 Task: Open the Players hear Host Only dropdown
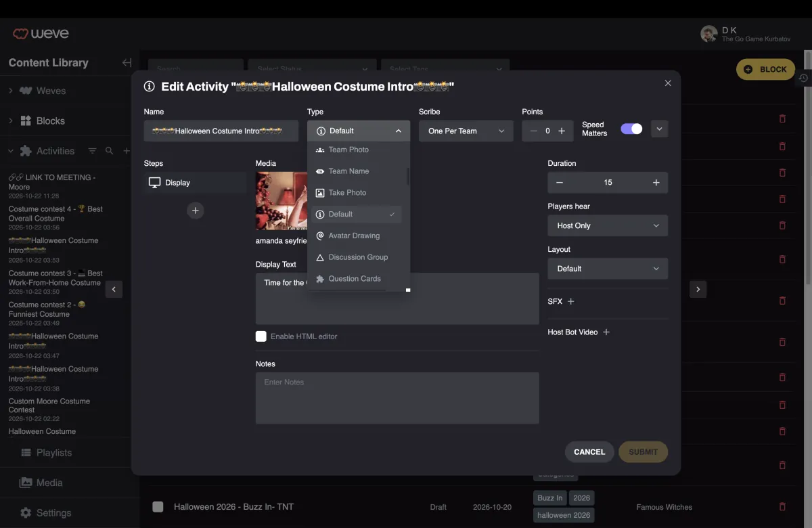(608, 225)
